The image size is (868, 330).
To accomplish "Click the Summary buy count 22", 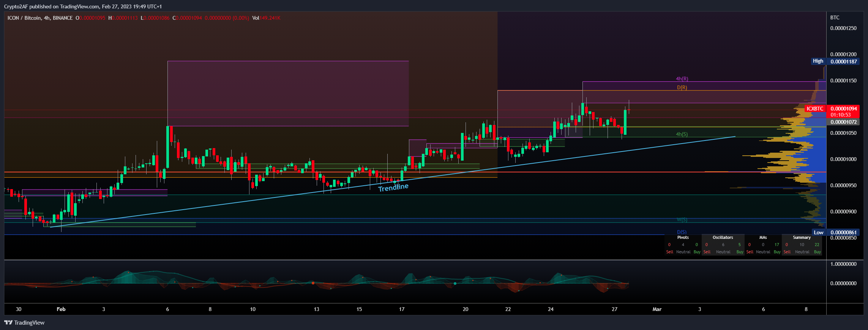I will click(817, 245).
